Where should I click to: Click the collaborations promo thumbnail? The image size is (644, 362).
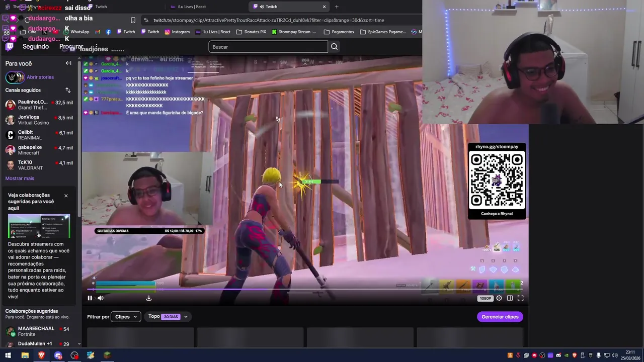[39, 226]
